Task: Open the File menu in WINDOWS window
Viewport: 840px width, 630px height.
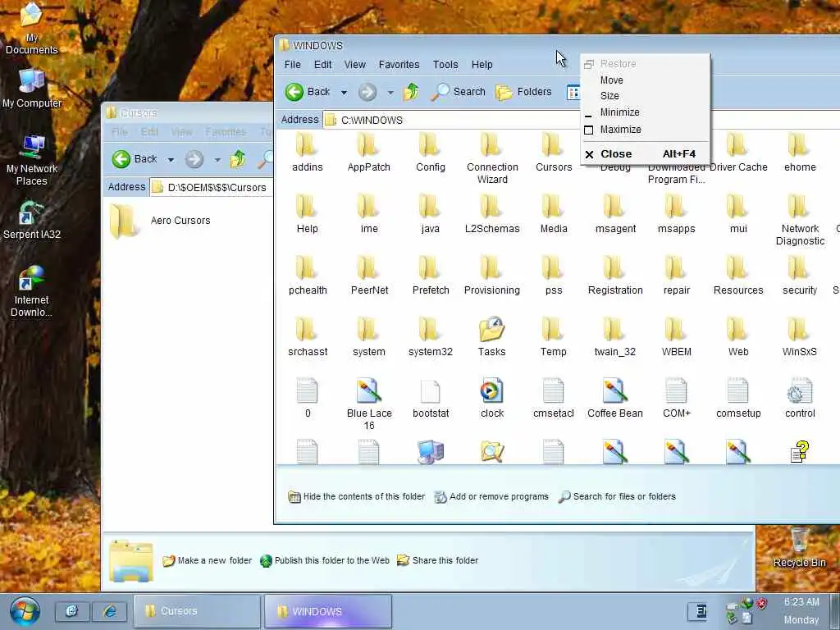Action: coord(292,64)
